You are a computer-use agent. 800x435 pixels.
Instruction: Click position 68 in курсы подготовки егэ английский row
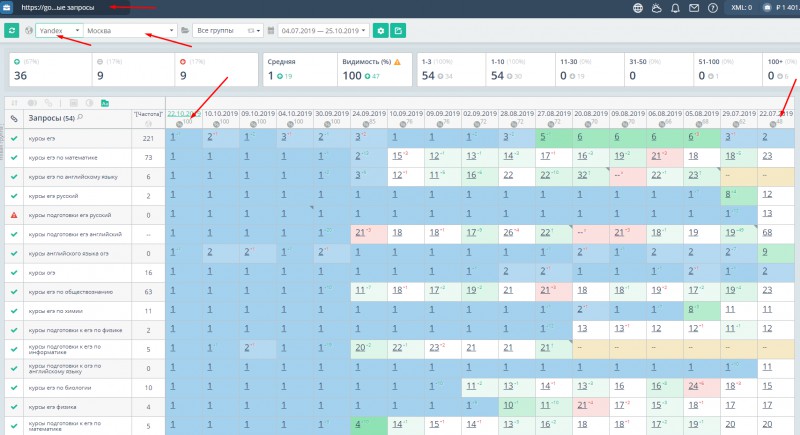tap(767, 233)
